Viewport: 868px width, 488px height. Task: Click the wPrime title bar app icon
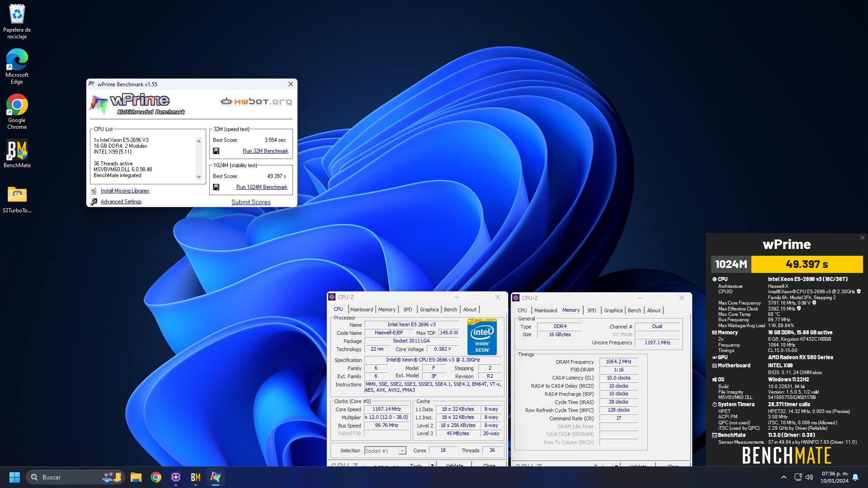92,84
